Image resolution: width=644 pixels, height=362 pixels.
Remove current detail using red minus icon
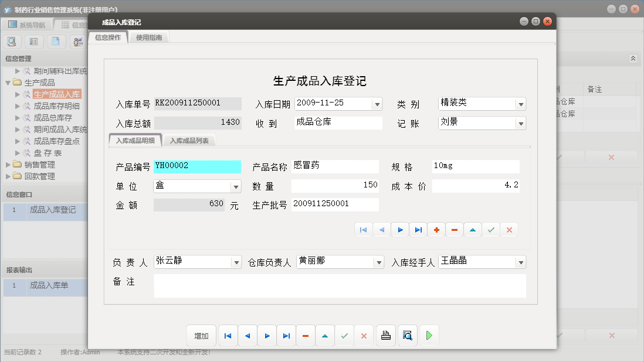point(454,229)
